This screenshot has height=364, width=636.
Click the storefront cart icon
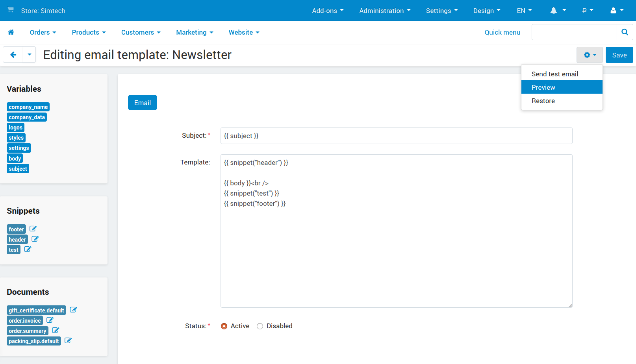pos(11,10)
